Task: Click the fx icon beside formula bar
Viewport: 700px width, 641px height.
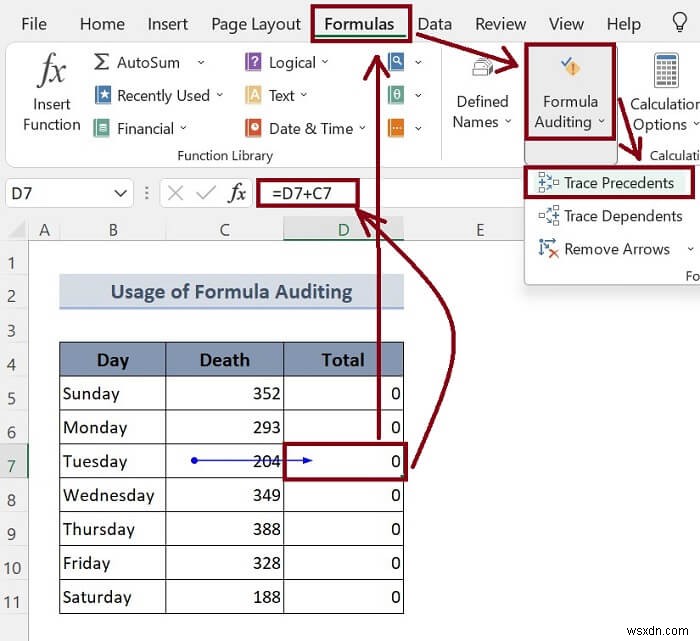Action: tap(238, 193)
